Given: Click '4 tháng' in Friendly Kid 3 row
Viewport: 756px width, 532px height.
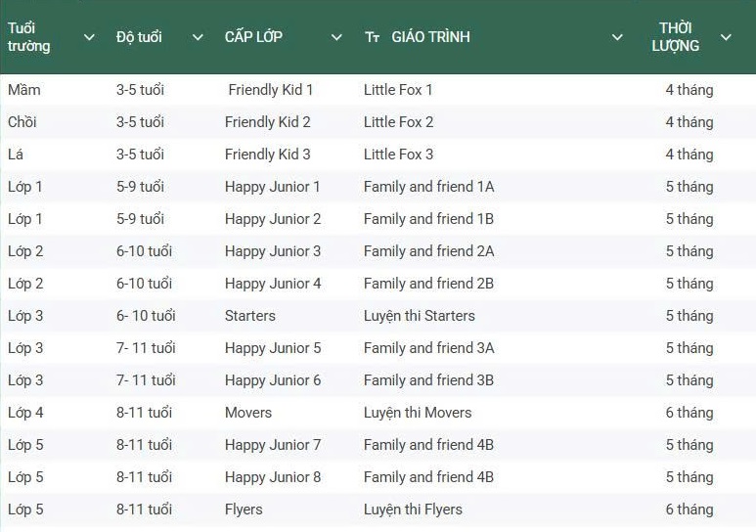Looking at the screenshot, I should coord(689,155).
